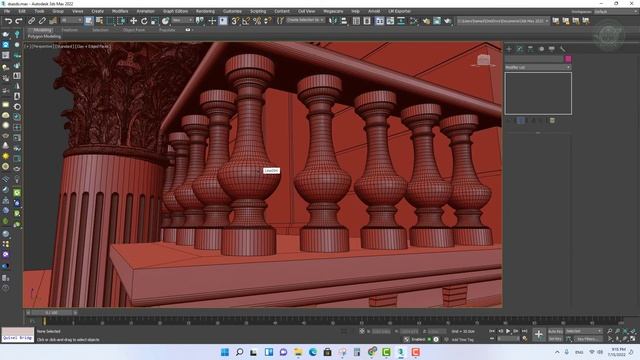Open the Select by Name dialog
This screenshot has height=360, width=640.
(99, 21)
